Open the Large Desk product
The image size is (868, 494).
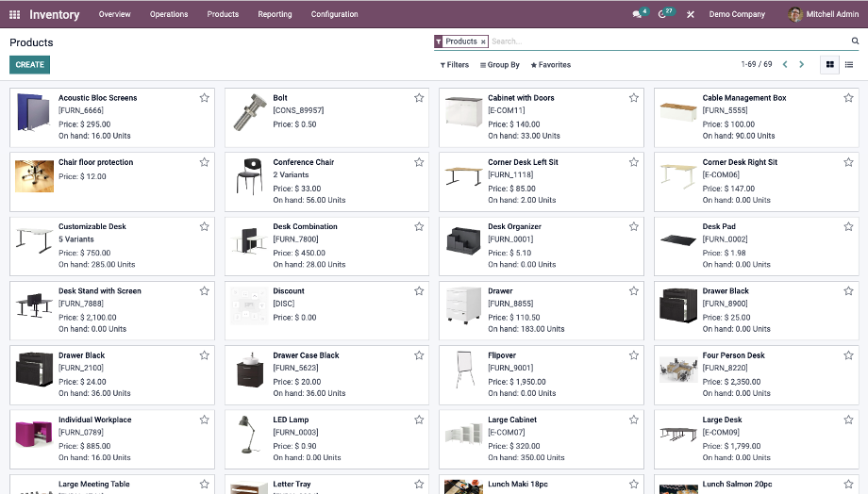(x=756, y=439)
